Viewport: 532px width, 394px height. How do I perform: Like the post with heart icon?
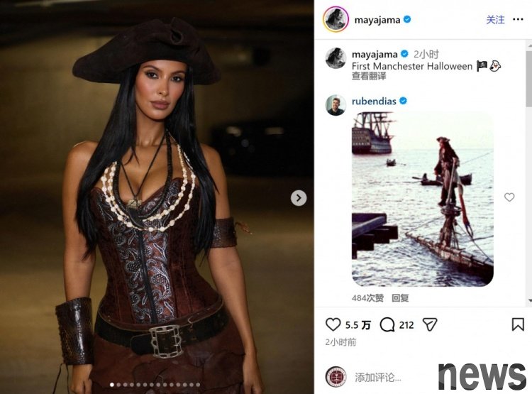(333, 324)
